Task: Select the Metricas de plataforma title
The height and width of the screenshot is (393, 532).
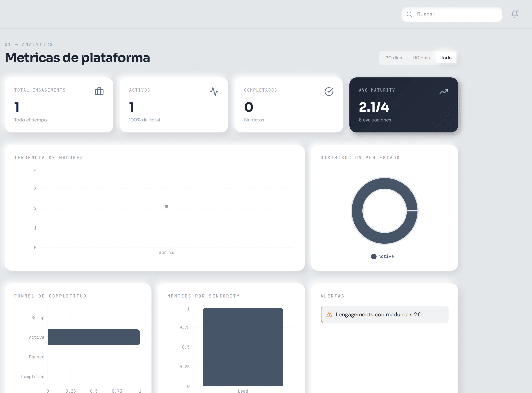Action: click(77, 58)
